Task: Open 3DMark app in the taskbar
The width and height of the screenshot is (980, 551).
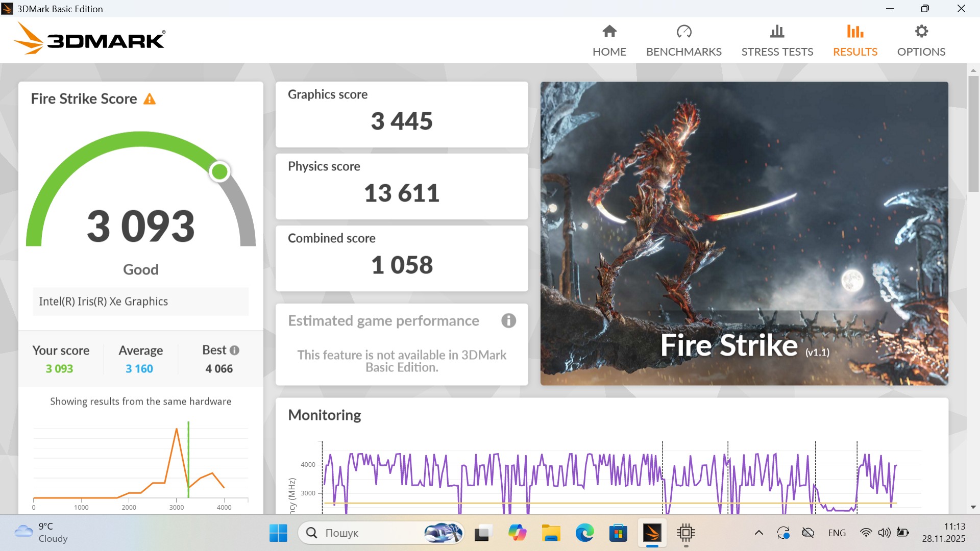Action: point(652,533)
